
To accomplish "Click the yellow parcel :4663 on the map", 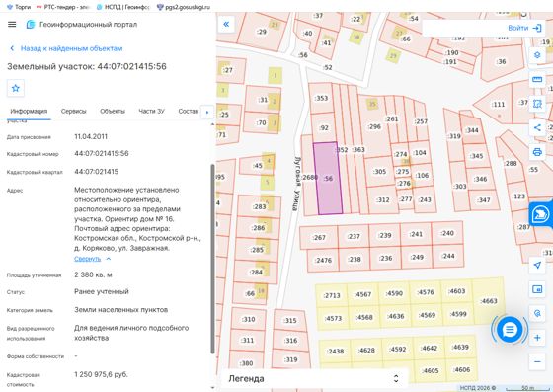I will pyautogui.click(x=489, y=301).
